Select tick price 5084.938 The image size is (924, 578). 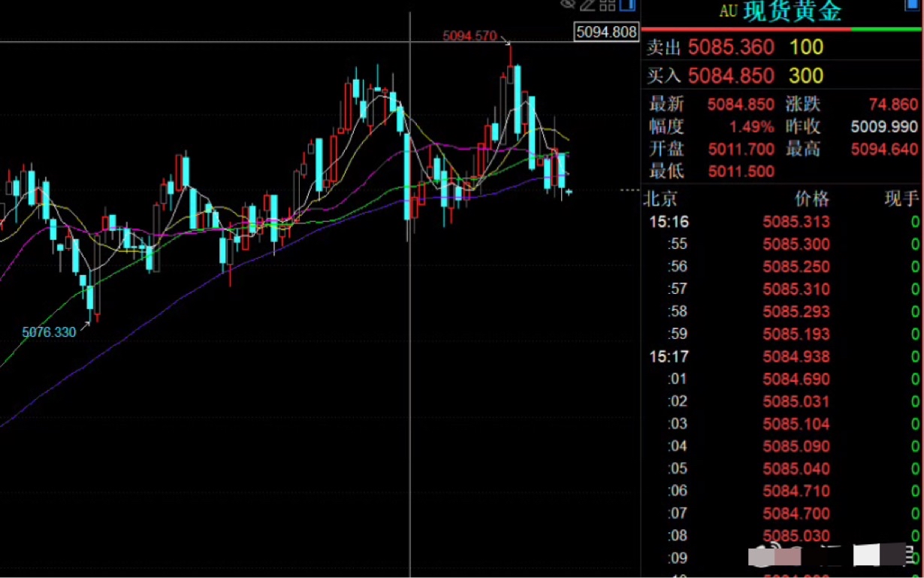tap(796, 356)
